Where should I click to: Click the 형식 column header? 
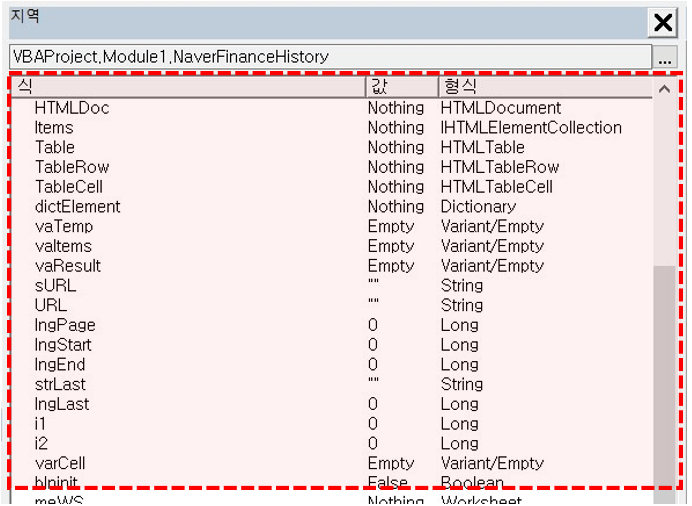click(545, 86)
